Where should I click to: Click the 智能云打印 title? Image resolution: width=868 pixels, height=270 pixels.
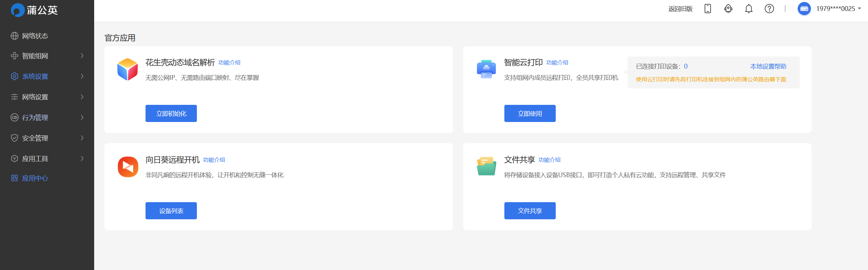coord(523,62)
